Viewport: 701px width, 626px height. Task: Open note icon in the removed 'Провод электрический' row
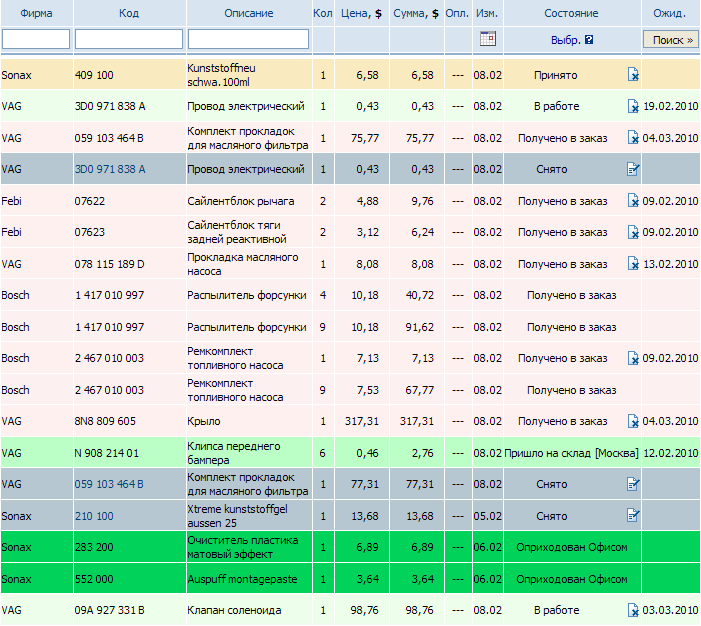(x=633, y=169)
